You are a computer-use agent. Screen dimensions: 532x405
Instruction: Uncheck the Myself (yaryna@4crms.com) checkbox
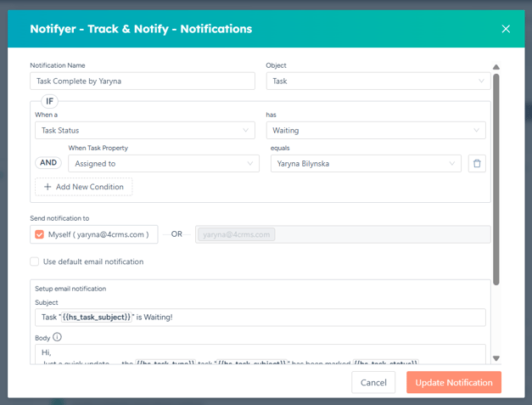click(x=39, y=234)
